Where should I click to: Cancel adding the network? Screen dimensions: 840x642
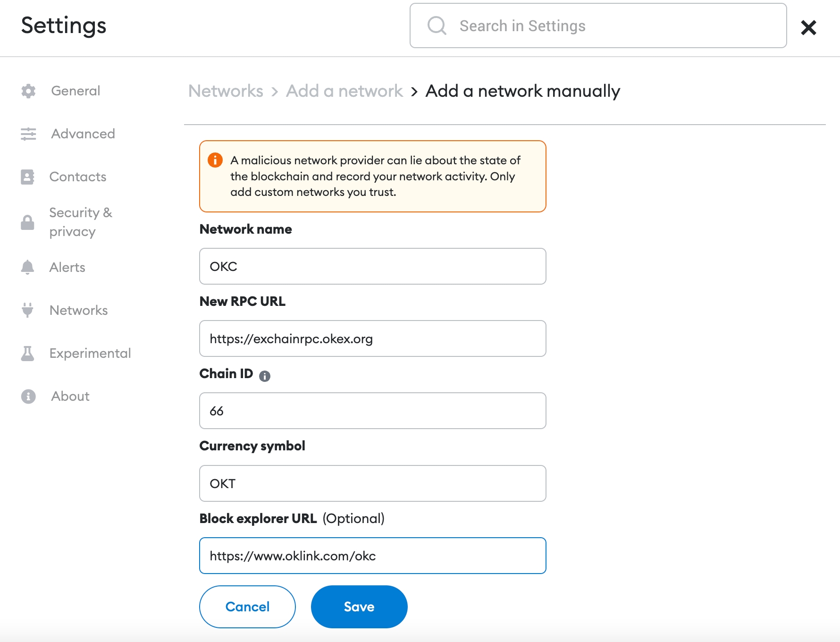247,607
